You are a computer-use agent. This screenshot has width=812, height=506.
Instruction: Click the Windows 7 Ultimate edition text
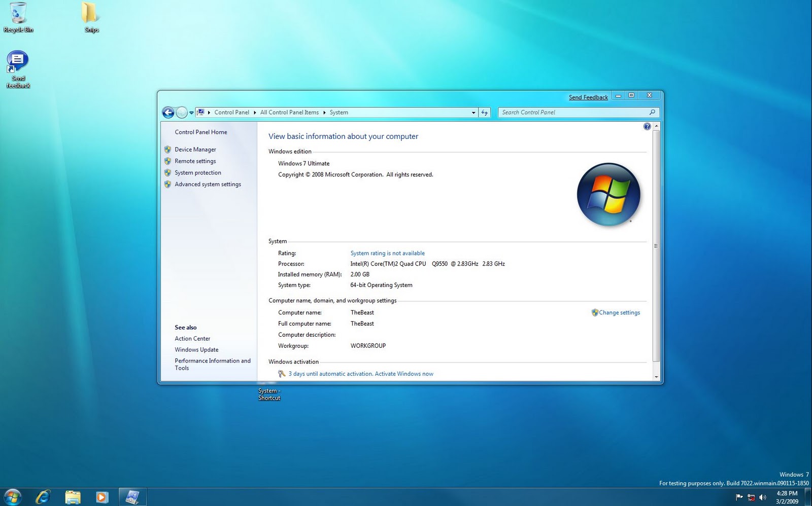coord(303,164)
